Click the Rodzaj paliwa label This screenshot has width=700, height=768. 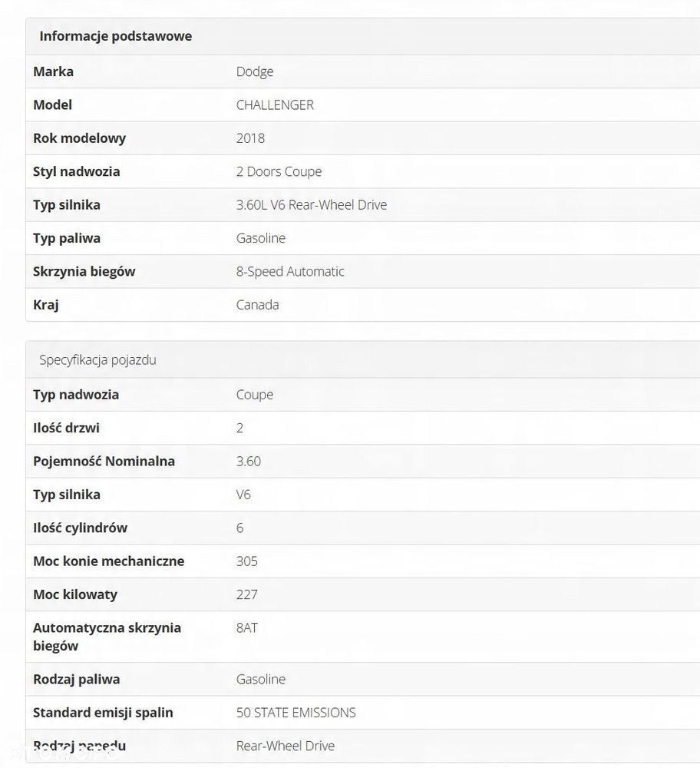tap(76, 680)
